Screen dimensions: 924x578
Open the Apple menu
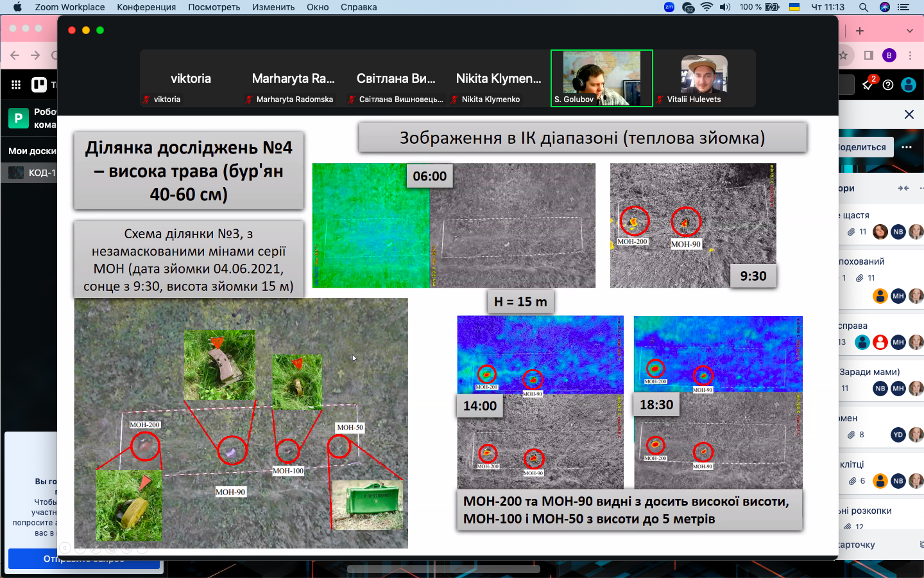(17, 7)
